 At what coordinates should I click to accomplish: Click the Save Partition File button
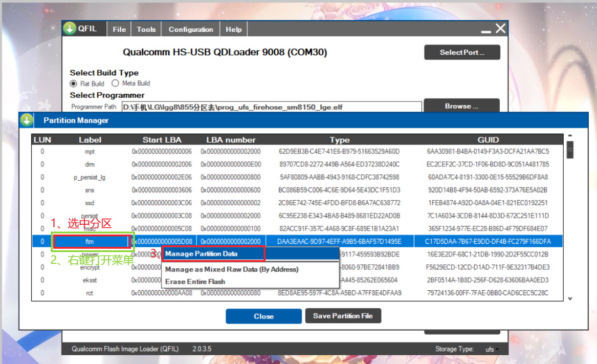343,316
